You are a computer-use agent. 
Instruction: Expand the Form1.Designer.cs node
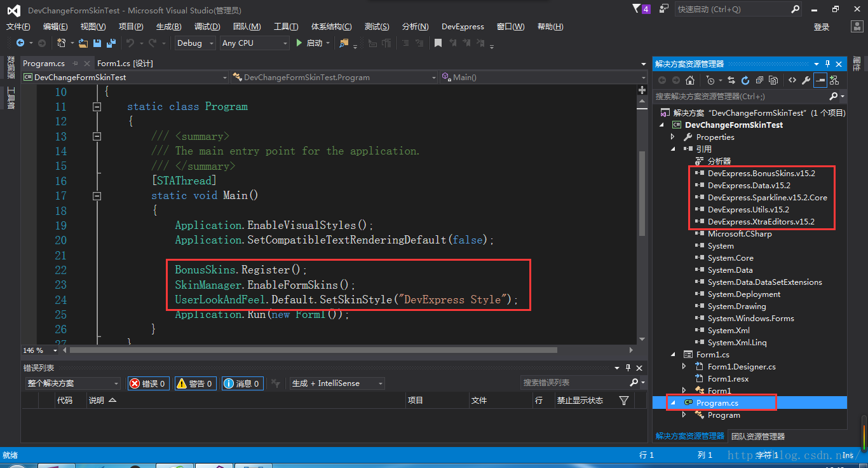click(x=684, y=367)
